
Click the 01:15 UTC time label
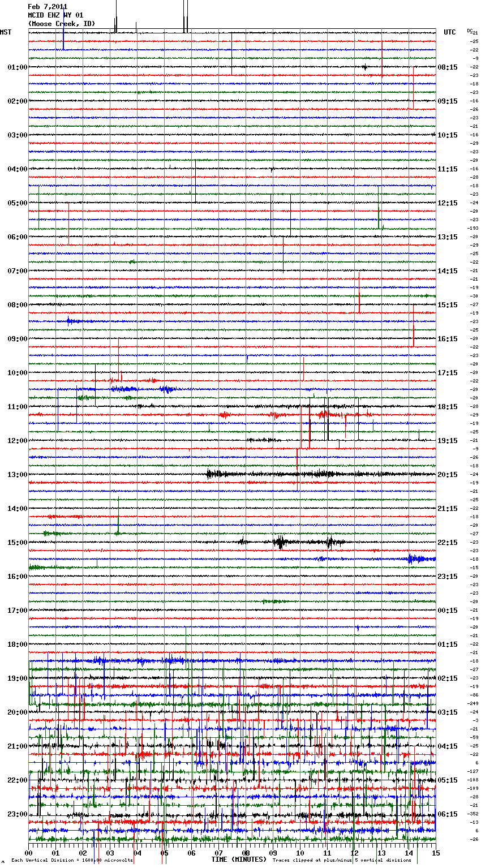[448, 644]
